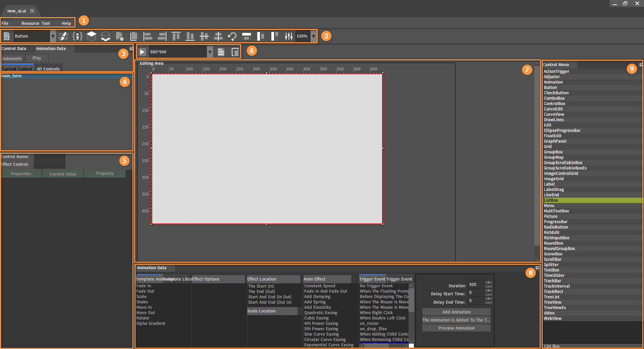The image size is (644, 349).
Task: Open the Resource menu
Action: (x=30, y=23)
